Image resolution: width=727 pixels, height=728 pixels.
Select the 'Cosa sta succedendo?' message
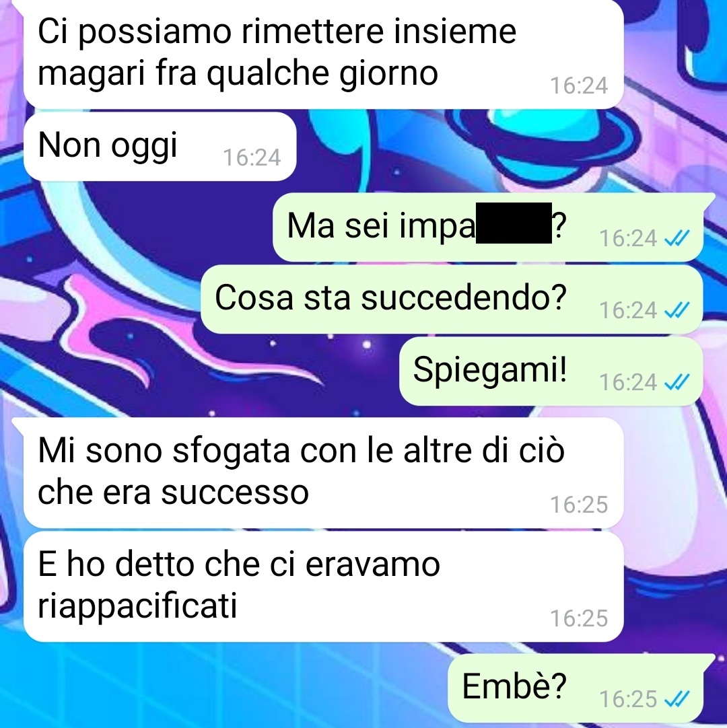[x=452, y=299]
